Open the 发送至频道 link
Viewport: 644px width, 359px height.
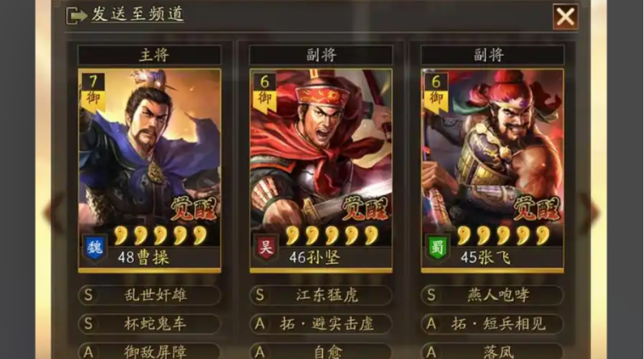pos(137,15)
